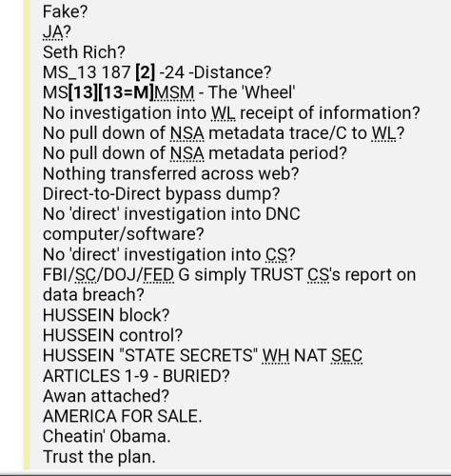Image resolution: width=451 pixels, height=476 pixels.
Task: Click the bold [2] bracket text
Action: (x=146, y=72)
